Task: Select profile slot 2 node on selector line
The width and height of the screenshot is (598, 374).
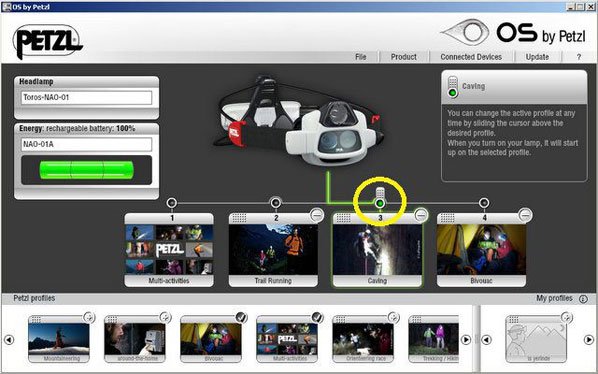Action: 276,203
